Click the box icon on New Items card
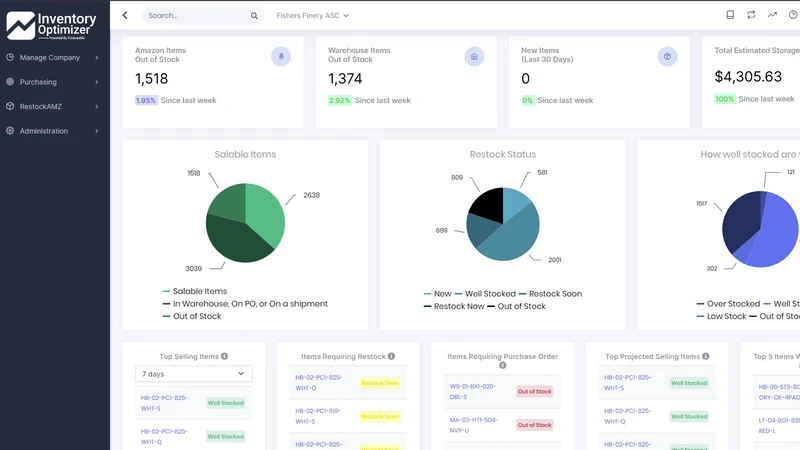Viewport: 800px width, 450px height. (x=667, y=56)
